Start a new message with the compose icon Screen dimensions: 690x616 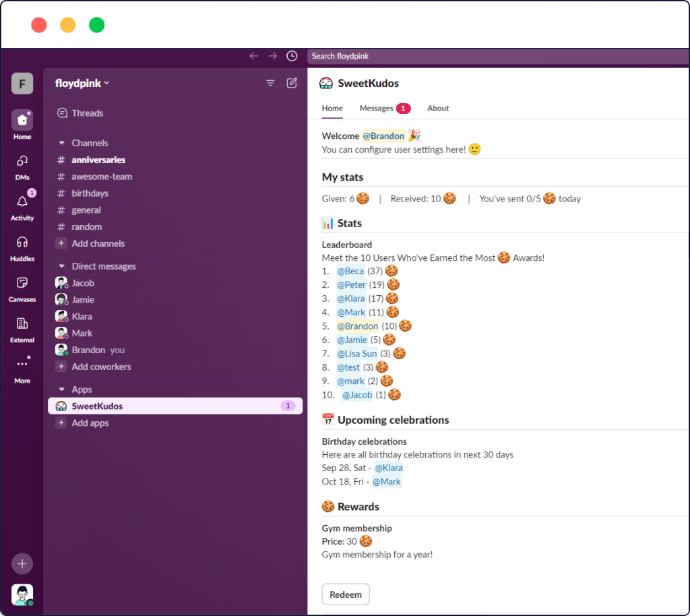point(292,82)
